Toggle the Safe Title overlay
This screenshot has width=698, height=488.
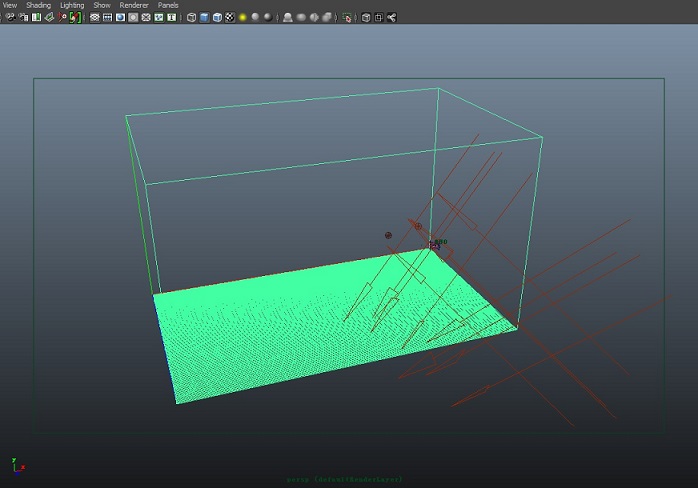pos(172,17)
